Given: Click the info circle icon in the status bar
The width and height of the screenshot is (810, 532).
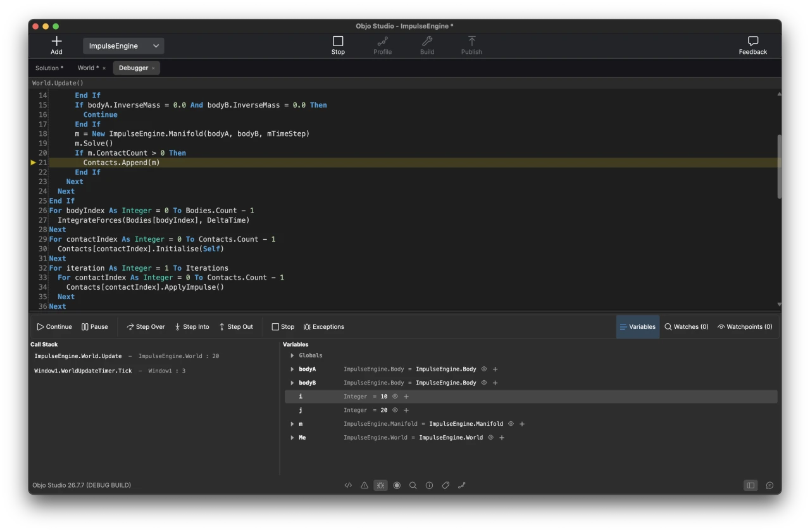Looking at the screenshot, I should [429, 486].
